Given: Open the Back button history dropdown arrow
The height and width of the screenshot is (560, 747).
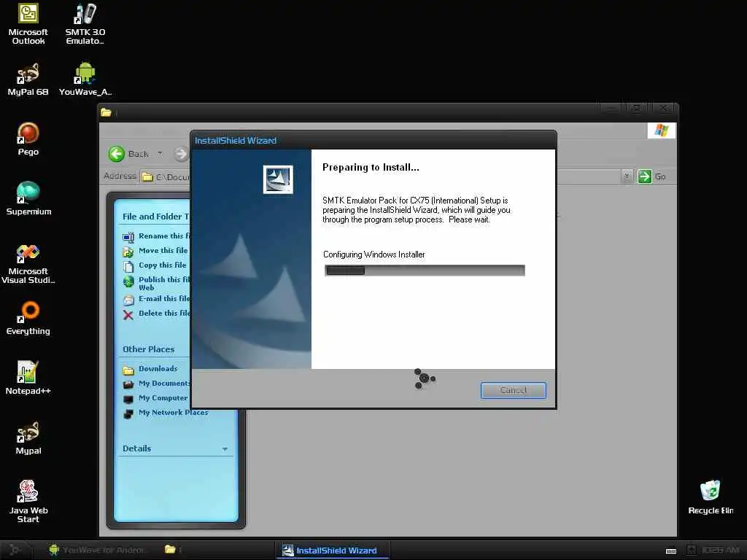Looking at the screenshot, I should coord(160,154).
